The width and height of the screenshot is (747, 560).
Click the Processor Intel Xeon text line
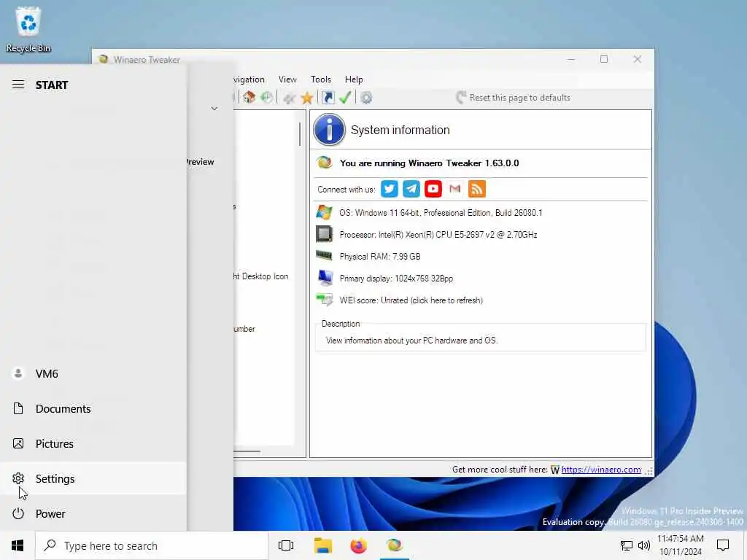pos(438,235)
